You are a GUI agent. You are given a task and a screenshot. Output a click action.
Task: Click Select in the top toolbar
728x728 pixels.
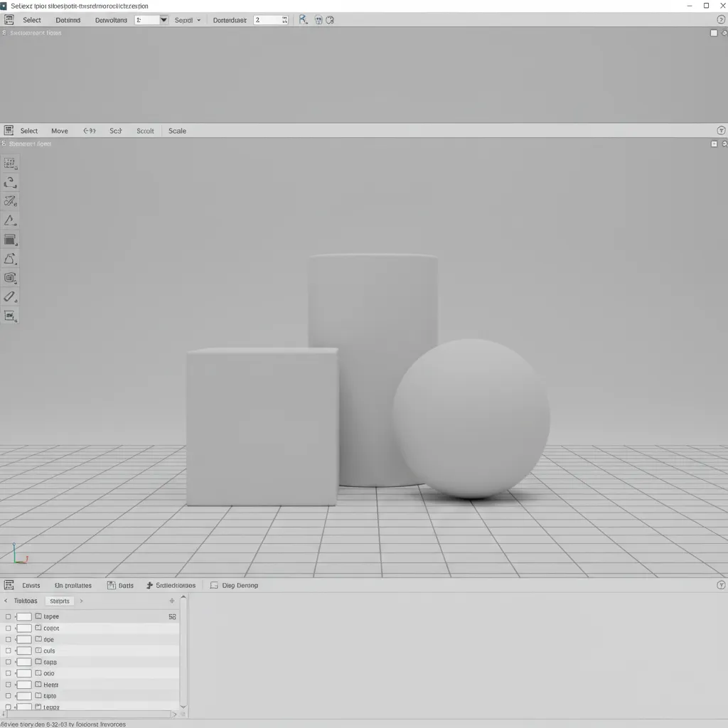32,20
